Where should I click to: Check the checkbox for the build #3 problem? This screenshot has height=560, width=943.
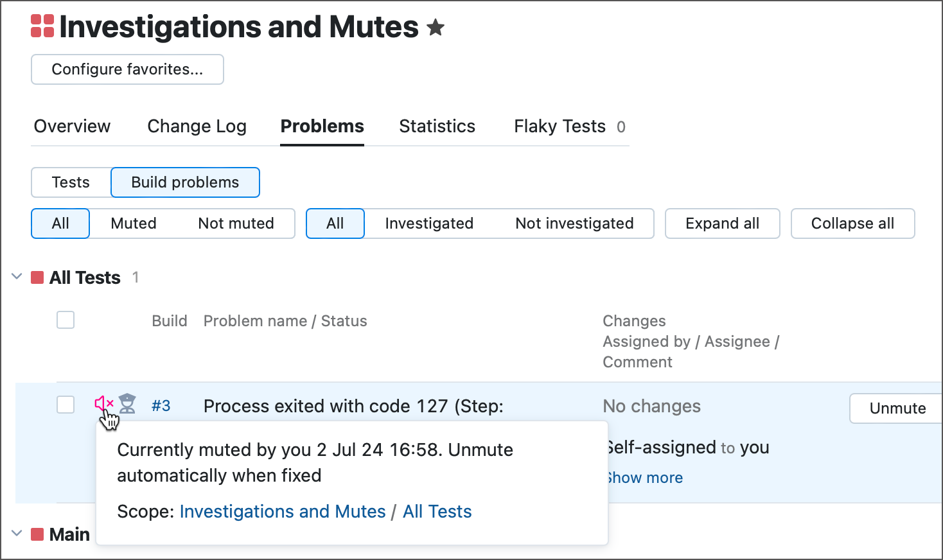(66, 405)
